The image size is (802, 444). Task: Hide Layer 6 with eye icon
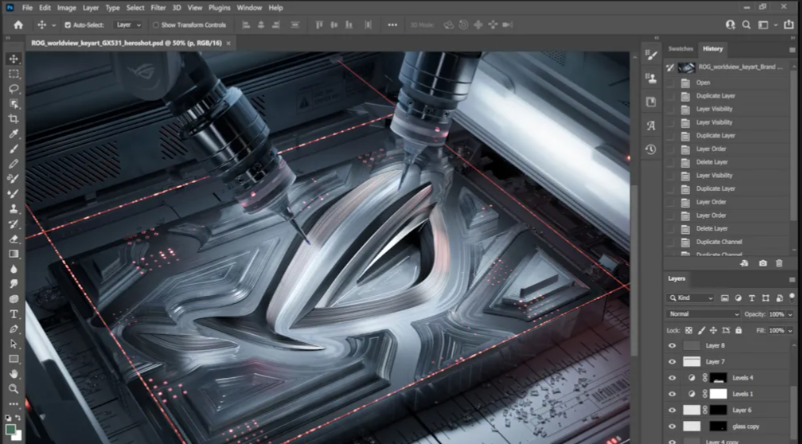click(672, 410)
